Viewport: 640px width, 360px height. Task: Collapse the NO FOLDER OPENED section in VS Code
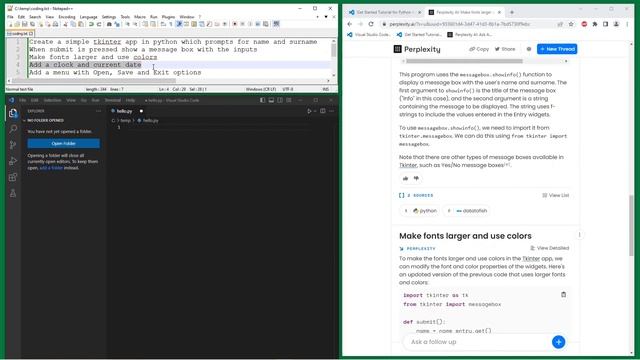(x=45, y=120)
